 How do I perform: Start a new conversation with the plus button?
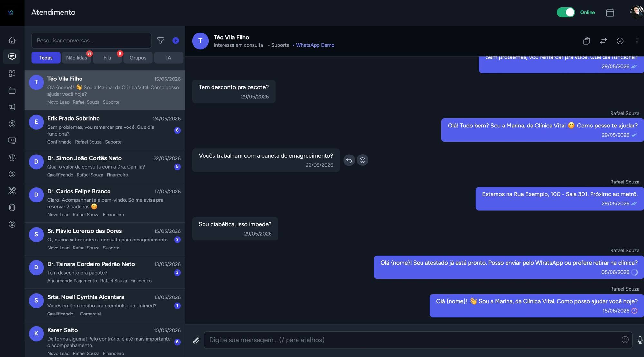(x=175, y=41)
